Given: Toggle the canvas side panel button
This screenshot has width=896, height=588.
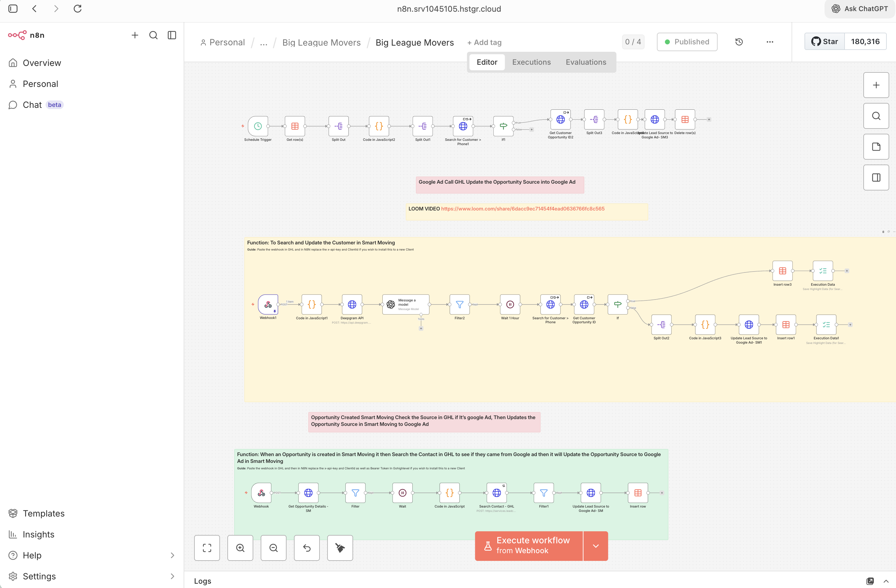Looking at the screenshot, I should point(876,178).
